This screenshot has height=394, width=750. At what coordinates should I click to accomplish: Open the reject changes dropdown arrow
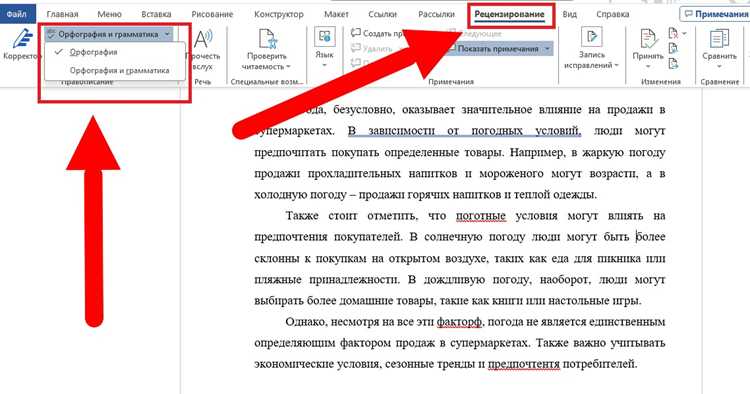tap(684, 33)
